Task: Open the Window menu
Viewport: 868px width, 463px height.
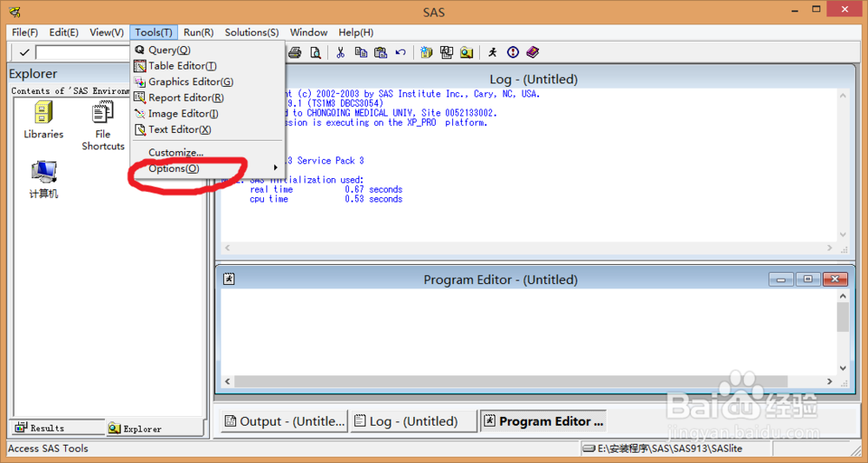Action: pos(309,32)
